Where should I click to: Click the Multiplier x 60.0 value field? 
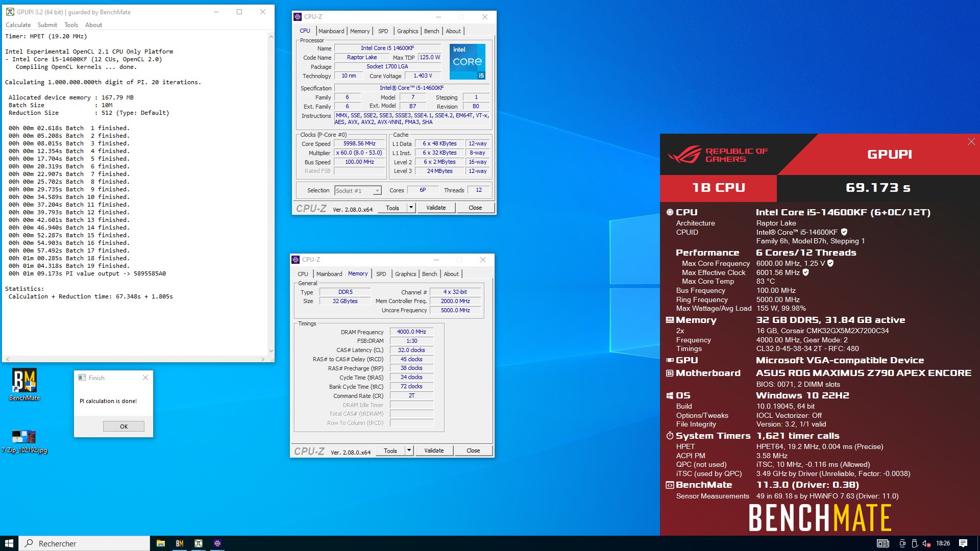point(359,153)
